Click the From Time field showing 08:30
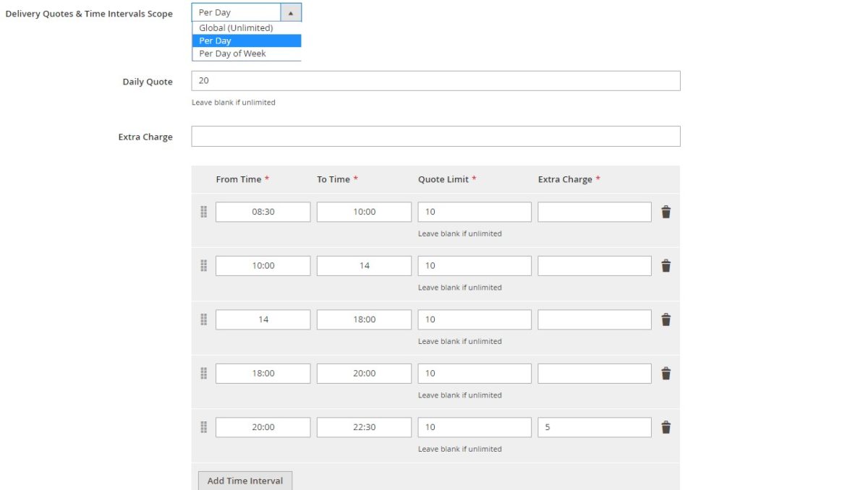This screenshot has height=490, width=868. [x=263, y=211]
